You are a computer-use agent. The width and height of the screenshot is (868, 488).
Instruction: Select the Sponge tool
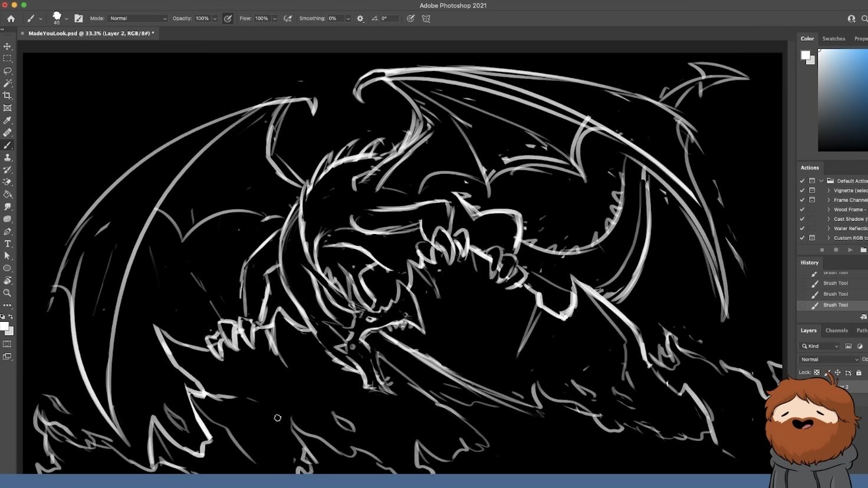[7, 219]
